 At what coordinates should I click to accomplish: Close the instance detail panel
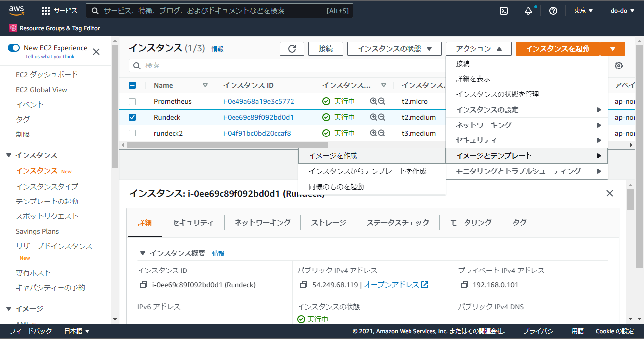610,193
